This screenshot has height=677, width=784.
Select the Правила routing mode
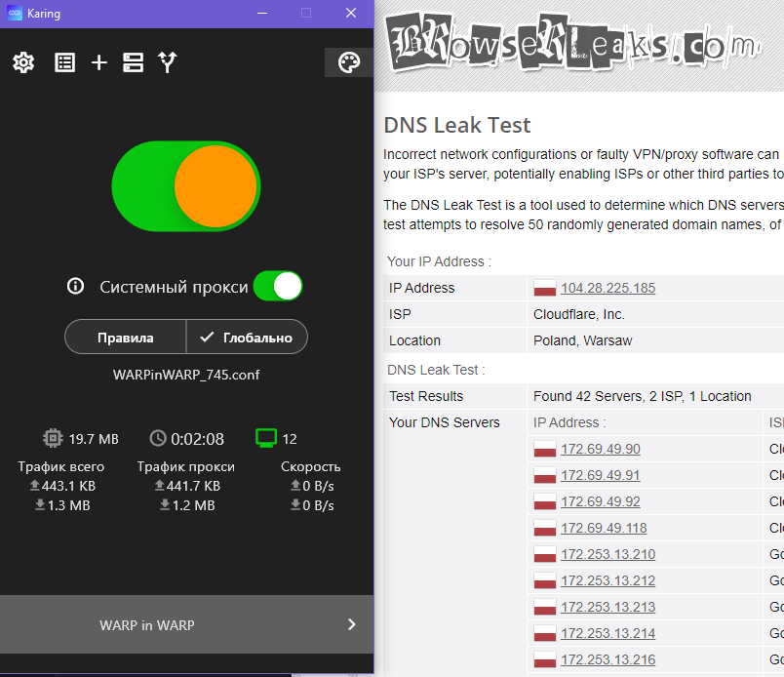(x=126, y=338)
